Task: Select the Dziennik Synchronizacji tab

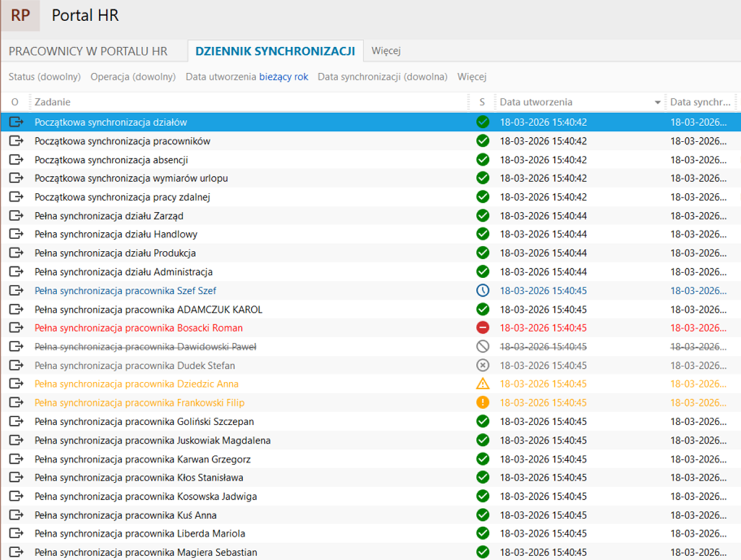Action: pyautogui.click(x=275, y=52)
